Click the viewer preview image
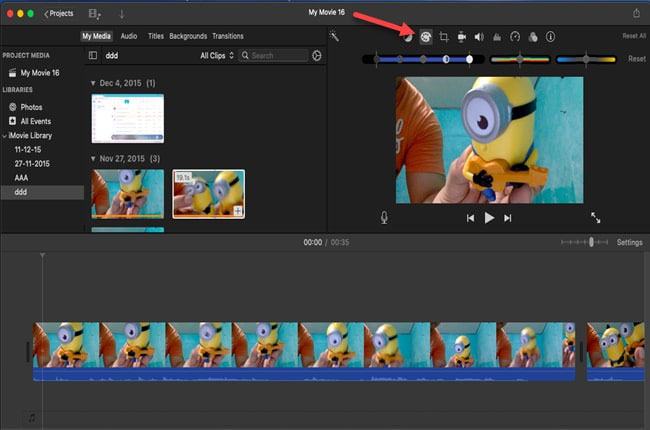The width and height of the screenshot is (650, 430). (490, 140)
